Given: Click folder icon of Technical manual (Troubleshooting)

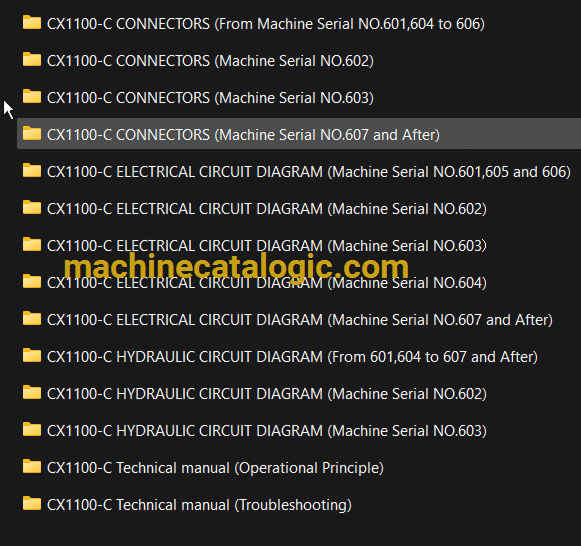Looking at the screenshot, I should point(32,503).
